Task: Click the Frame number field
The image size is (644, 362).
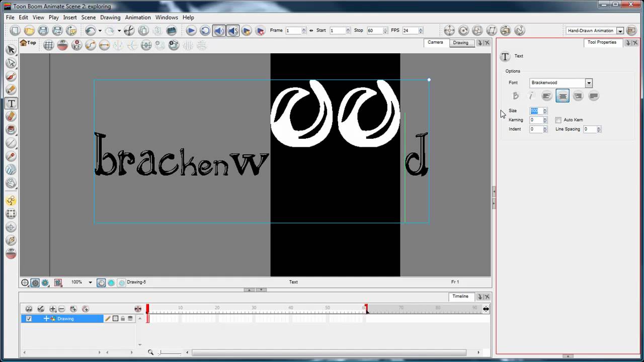Action: pos(293,31)
